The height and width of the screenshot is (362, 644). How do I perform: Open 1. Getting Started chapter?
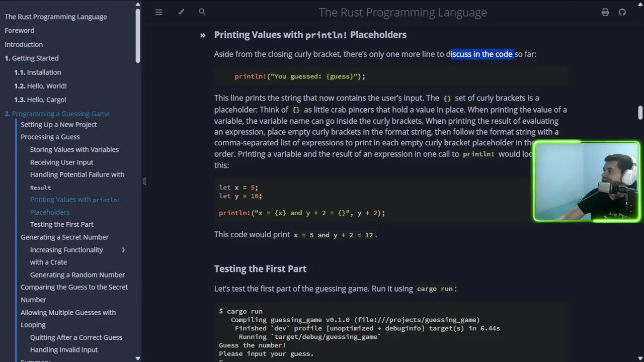tap(32, 58)
